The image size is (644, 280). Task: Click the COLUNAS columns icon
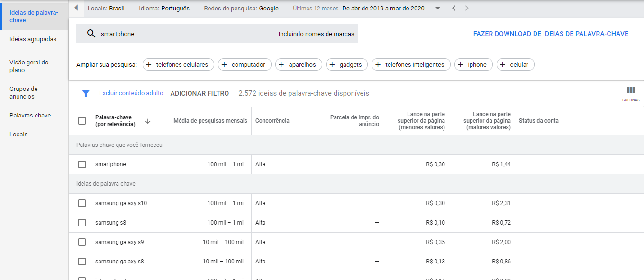coord(632,90)
